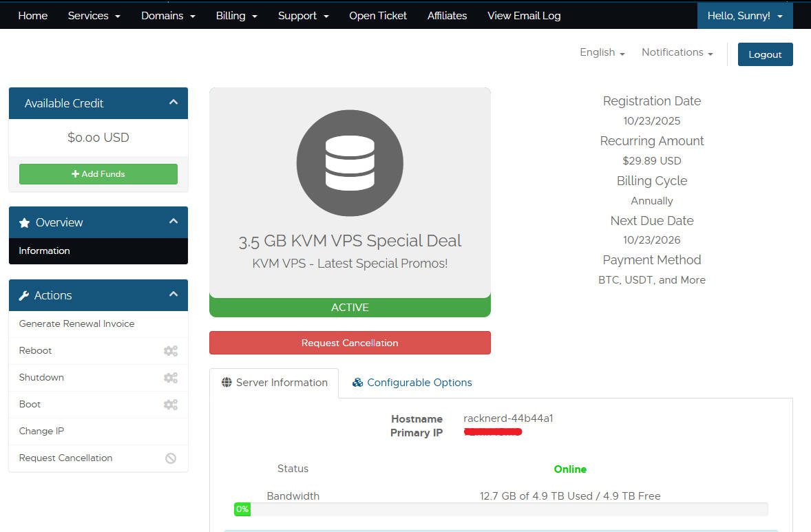Click the BTC, USDT, and More text

point(652,279)
